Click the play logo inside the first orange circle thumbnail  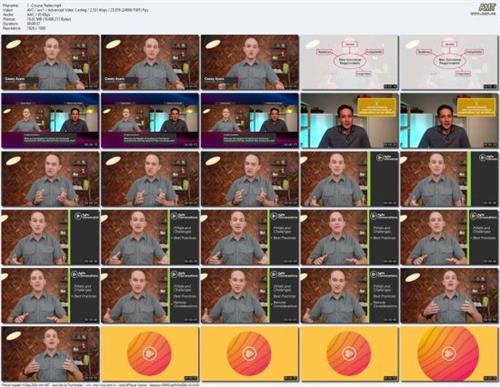pos(149,354)
